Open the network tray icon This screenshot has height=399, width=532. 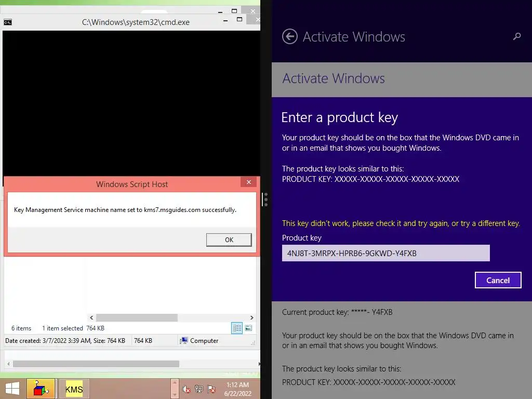(x=199, y=389)
